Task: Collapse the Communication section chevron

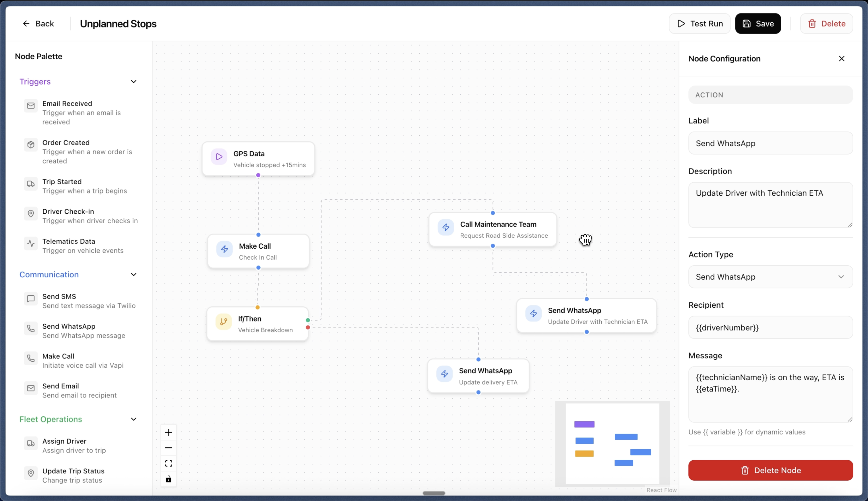Action: (x=133, y=274)
